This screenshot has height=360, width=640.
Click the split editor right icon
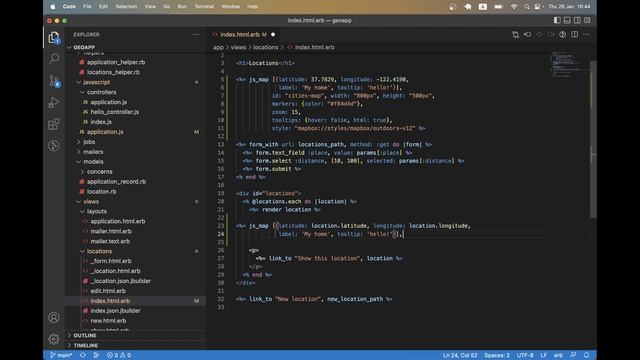point(575,35)
